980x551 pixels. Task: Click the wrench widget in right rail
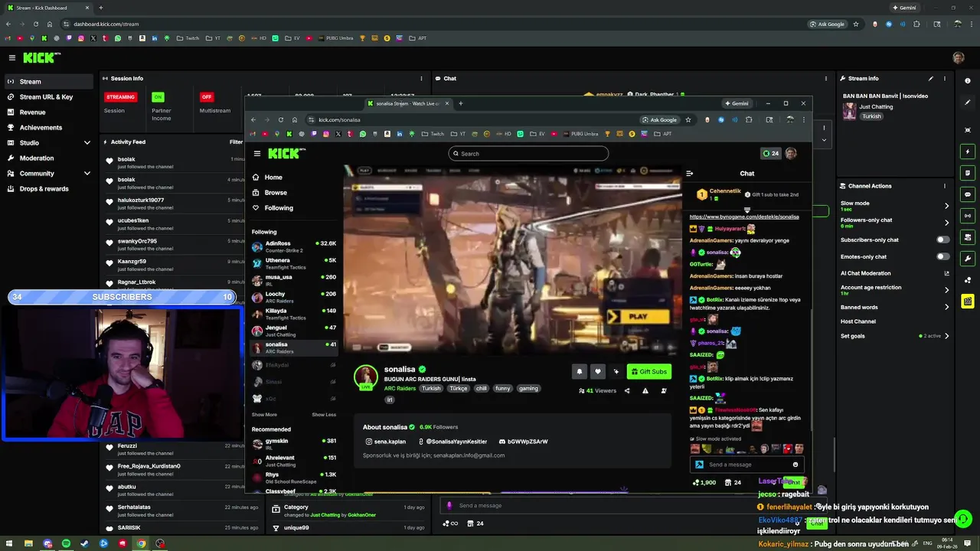click(x=969, y=259)
